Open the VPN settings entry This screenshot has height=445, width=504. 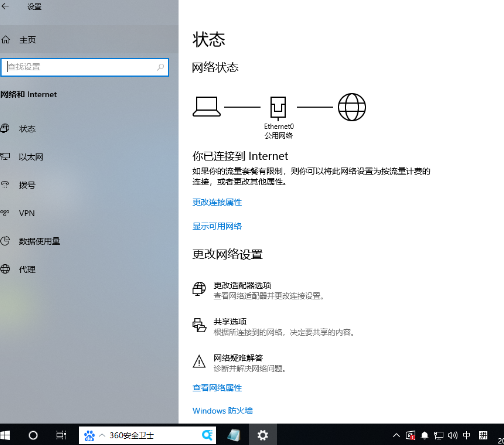27,213
